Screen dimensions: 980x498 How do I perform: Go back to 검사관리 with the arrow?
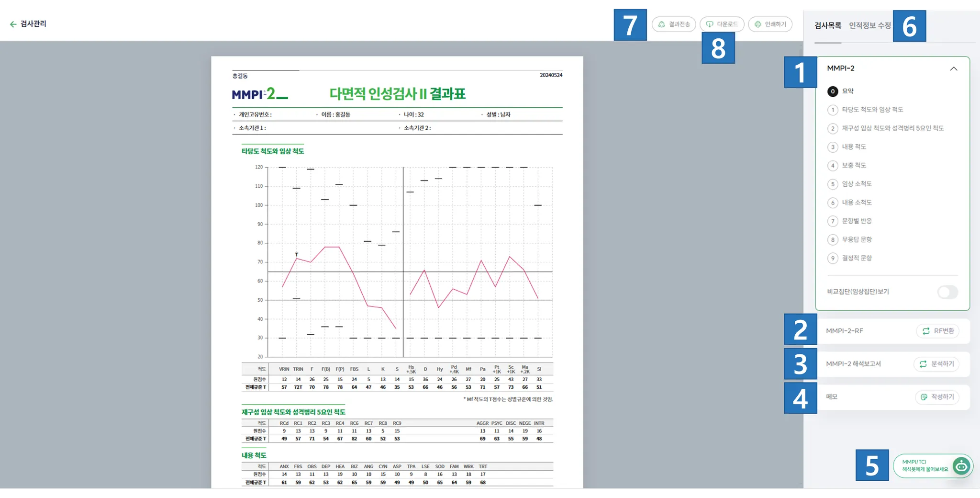13,24
